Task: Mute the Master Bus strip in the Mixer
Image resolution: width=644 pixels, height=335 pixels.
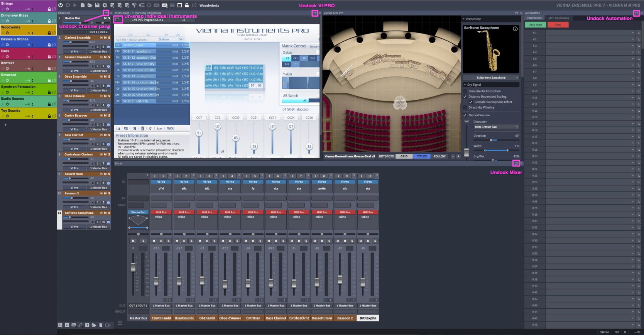Action: point(133,241)
